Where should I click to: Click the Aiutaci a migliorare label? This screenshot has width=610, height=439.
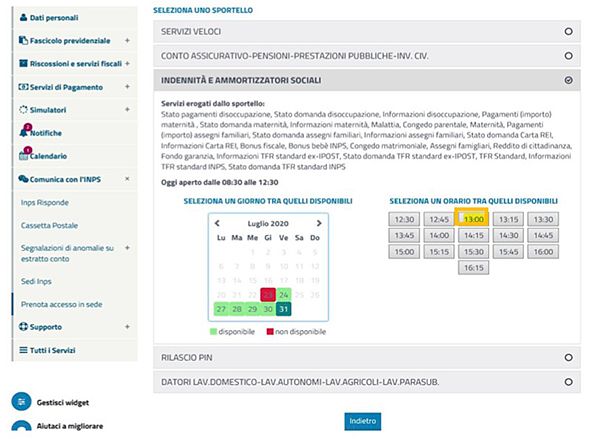[x=70, y=426]
